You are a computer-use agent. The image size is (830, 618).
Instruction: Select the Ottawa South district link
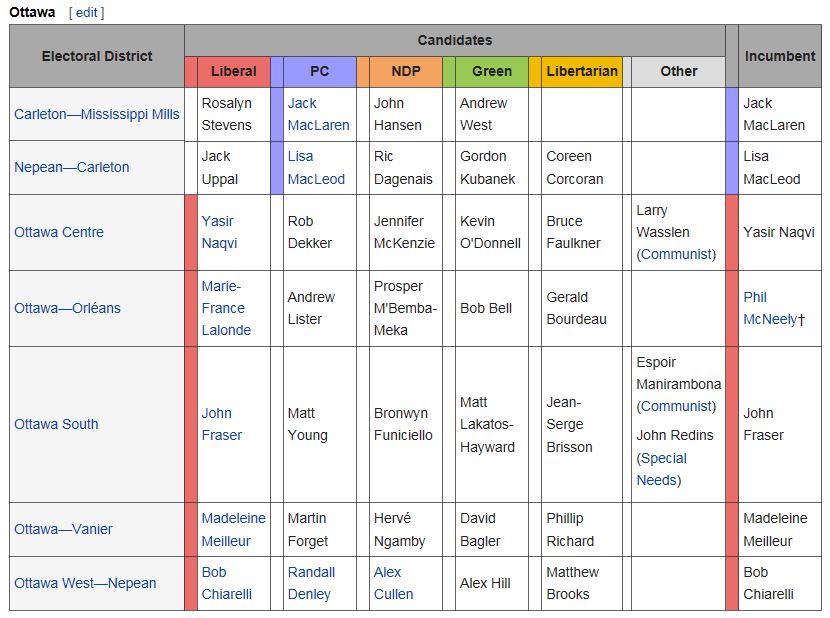56,424
